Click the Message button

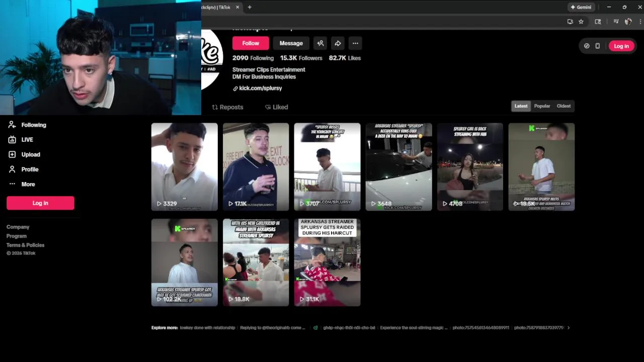coord(291,43)
